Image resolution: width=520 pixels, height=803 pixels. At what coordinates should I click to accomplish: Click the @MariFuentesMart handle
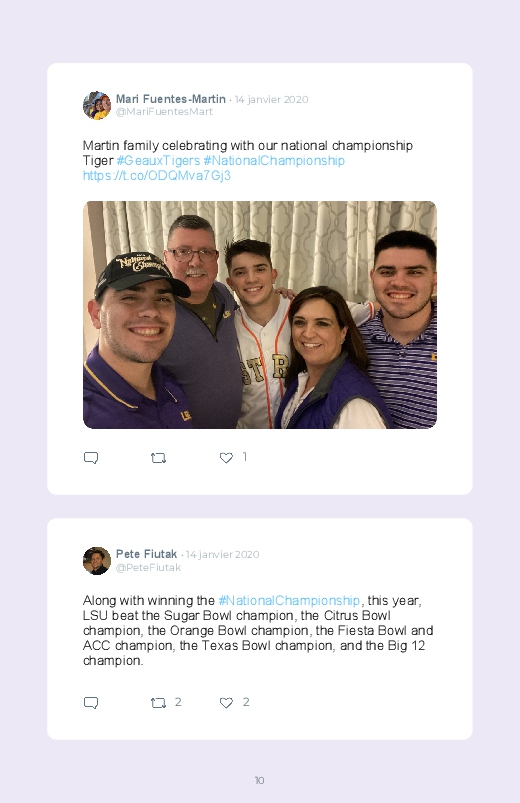coord(164,112)
